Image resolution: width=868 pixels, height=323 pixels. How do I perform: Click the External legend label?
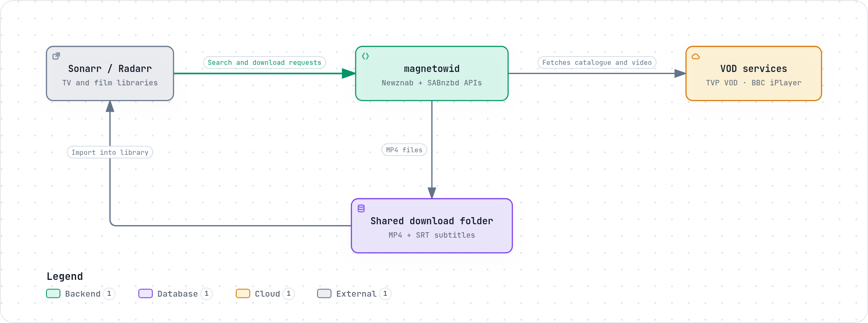click(356, 294)
